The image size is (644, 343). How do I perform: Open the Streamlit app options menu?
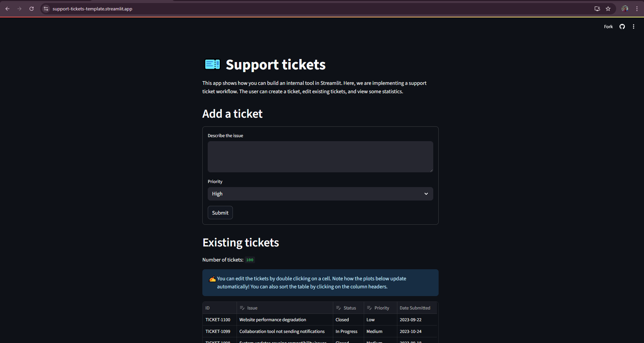(634, 26)
